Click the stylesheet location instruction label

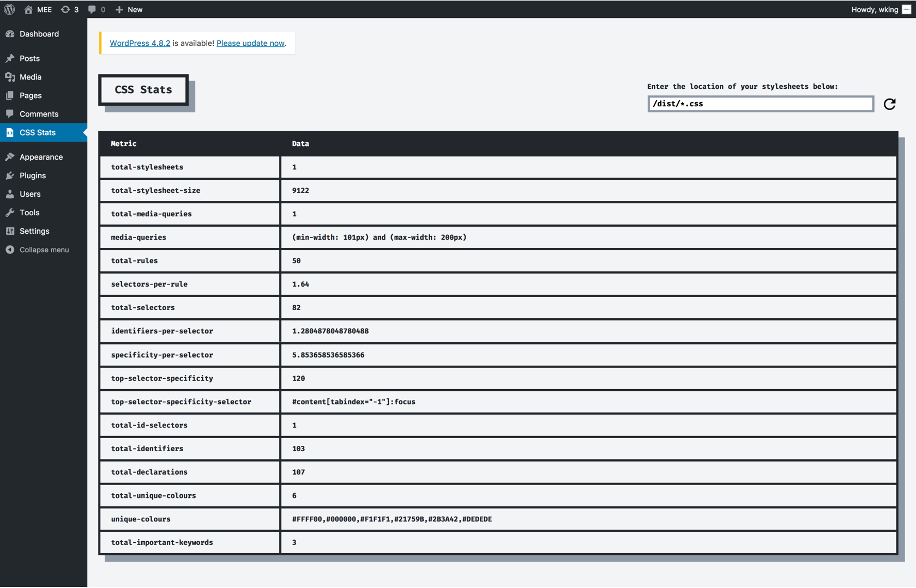pos(743,86)
